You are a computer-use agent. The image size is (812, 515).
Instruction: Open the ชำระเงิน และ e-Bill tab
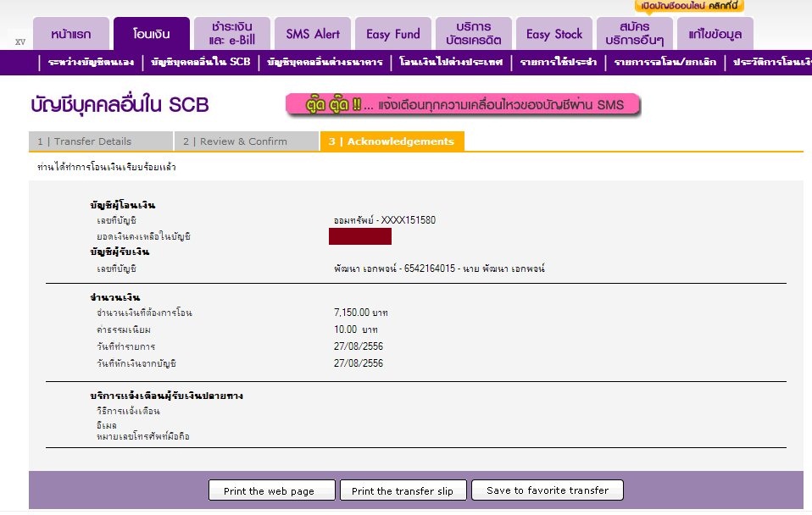pos(231,34)
